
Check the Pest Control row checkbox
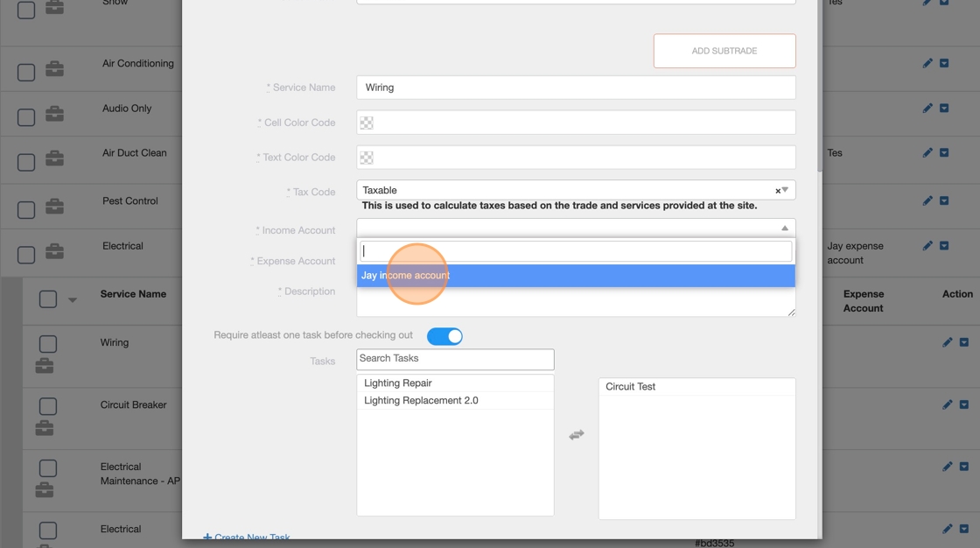click(26, 209)
